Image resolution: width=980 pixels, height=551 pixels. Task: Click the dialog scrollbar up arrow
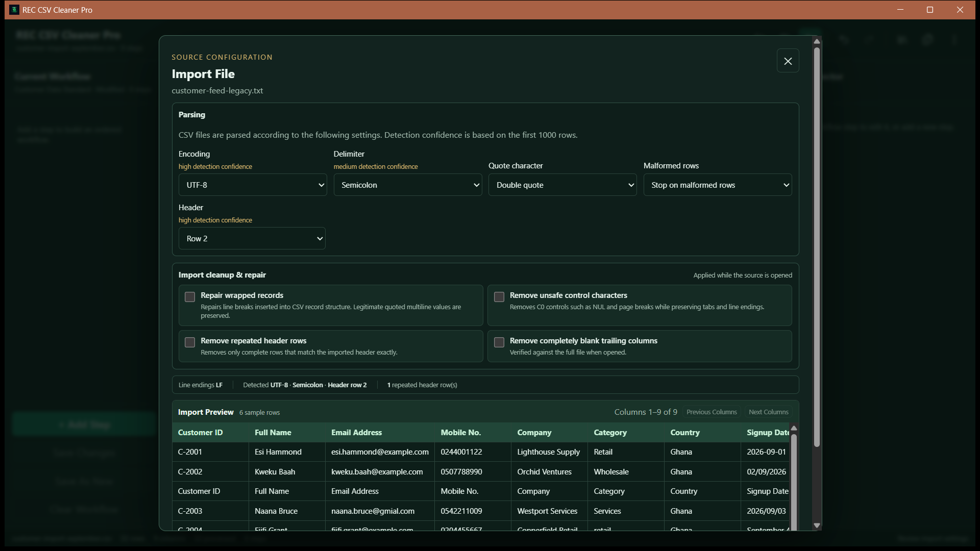pyautogui.click(x=817, y=41)
